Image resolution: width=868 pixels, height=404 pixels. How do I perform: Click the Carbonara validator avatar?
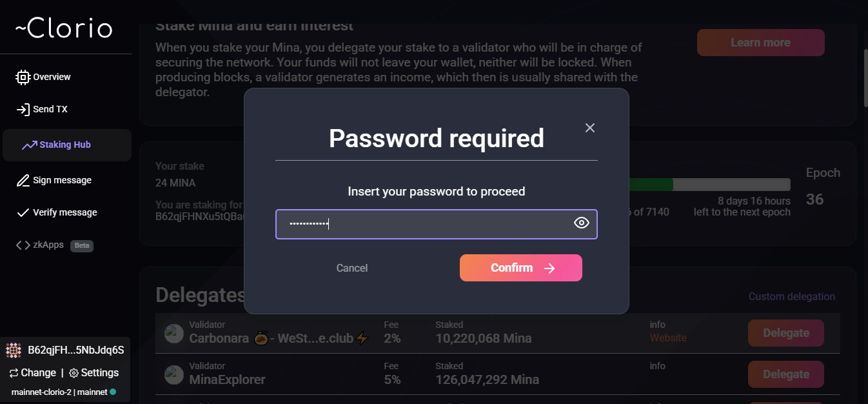coord(173,333)
